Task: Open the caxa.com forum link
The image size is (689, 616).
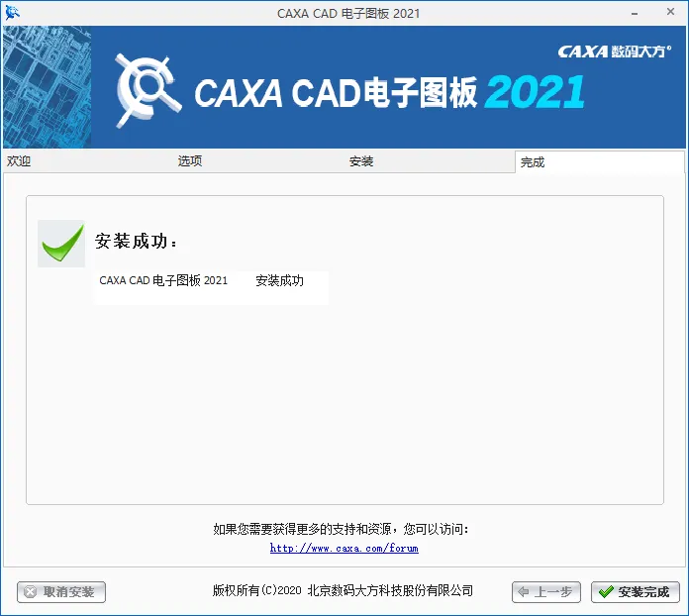Action: [344, 548]
